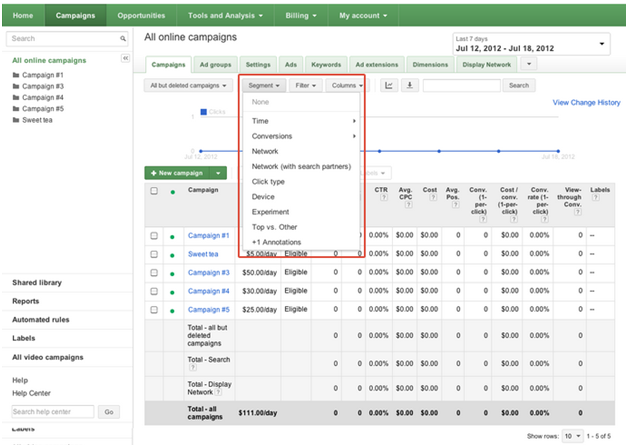This screenshot has height=447, width=628.
Task: Expand the All but deleted campaigns dropdown
Action: click(190, 86)
